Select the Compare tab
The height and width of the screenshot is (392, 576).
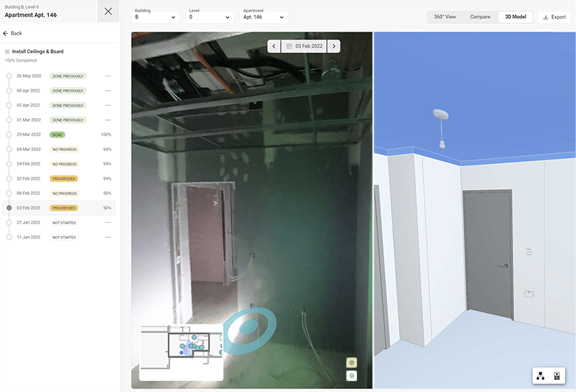[480, 17]
